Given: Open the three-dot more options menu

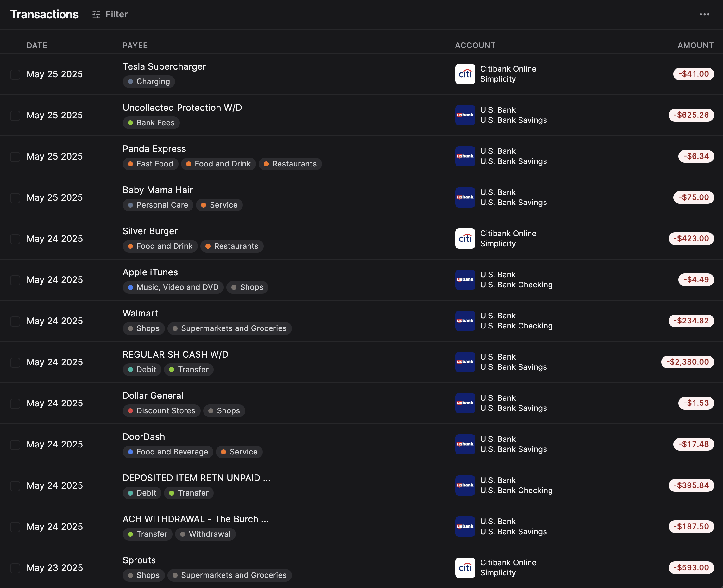Looking at the screenshot, I should tap(704, 14).
